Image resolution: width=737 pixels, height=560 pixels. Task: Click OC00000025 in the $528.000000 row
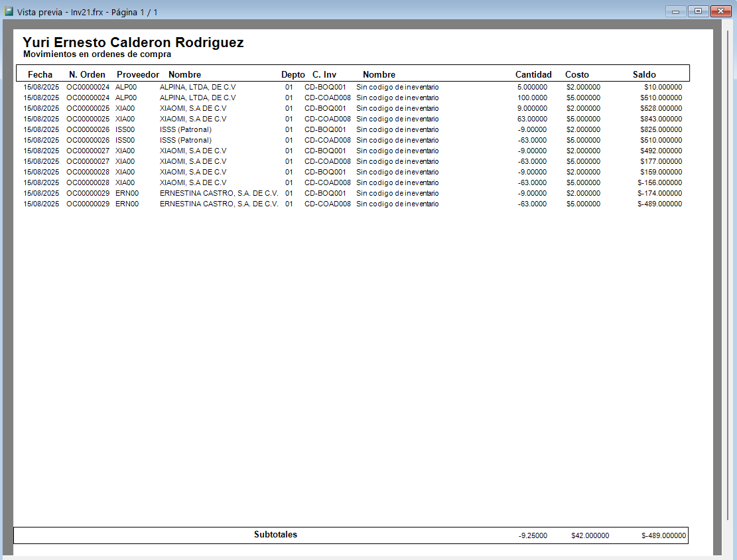[88, 108]
